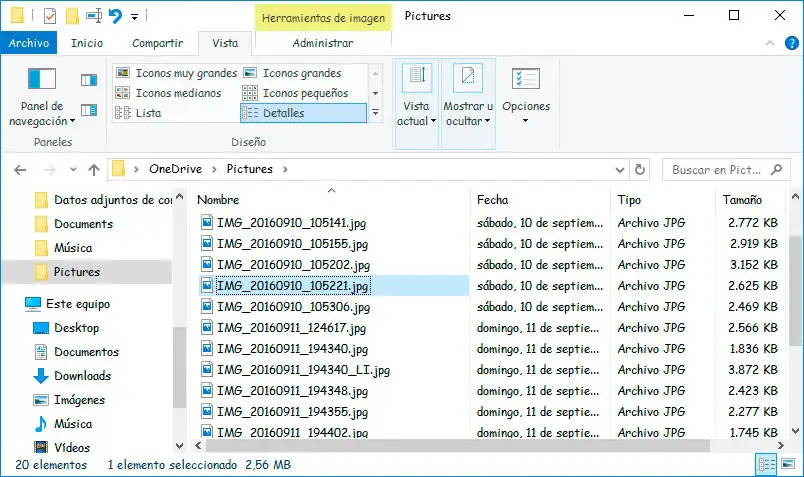Viewport: 804px width, 477px height.
Task: Expand the Este equipo tree node
Action: (x=12, y=304)
